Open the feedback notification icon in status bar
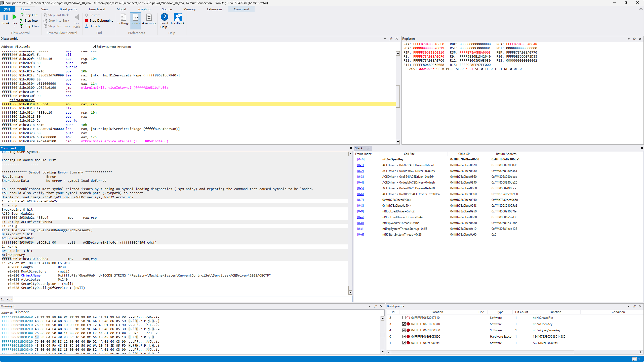 tap(634, 359)
